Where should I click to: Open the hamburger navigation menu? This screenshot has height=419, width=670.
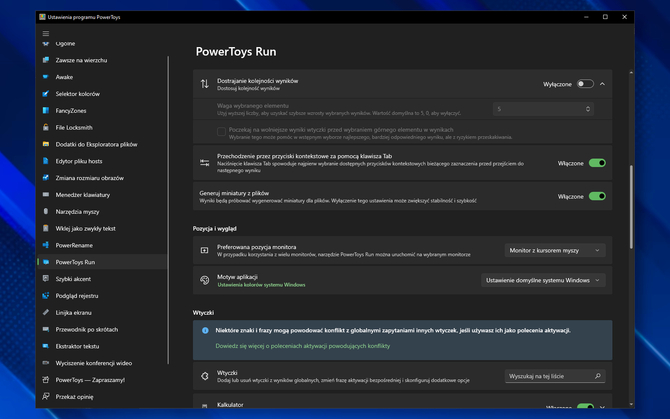coord(46,33)
